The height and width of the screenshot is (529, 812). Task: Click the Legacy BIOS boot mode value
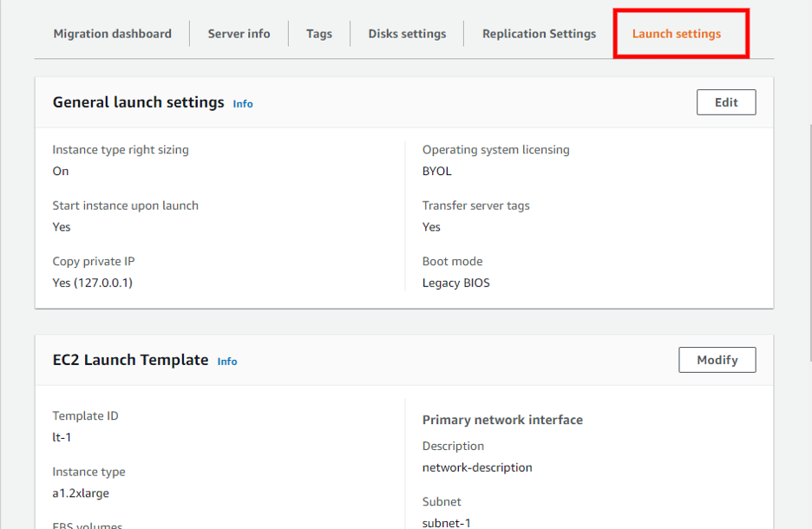click(x=455, y=282)
